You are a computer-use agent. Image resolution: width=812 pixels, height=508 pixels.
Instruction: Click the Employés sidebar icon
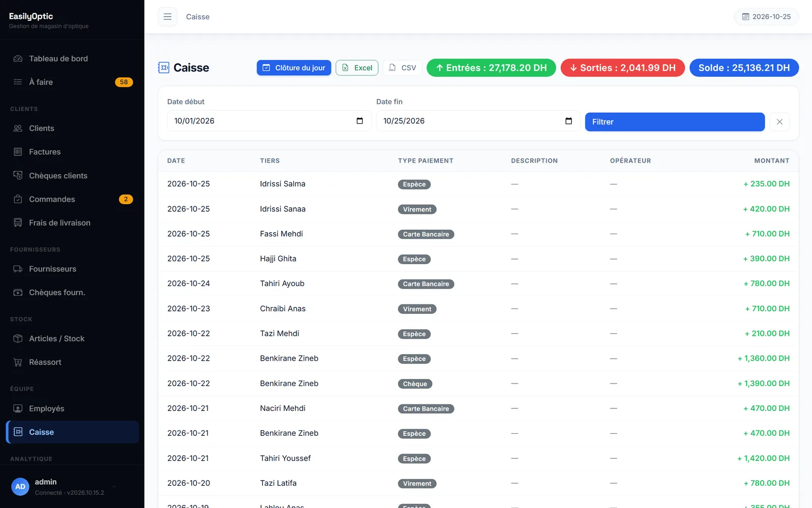tap(18, 408)
